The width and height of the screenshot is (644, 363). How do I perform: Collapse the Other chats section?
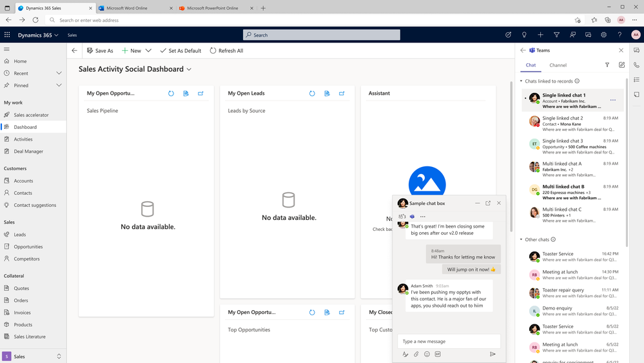pyautogui.click(x=522, y=239)
